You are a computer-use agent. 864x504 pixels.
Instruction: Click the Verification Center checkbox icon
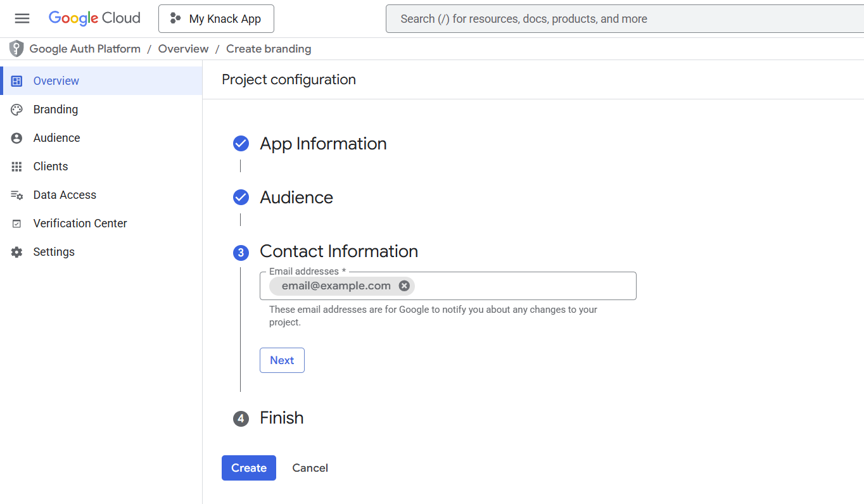coord(17,224)
